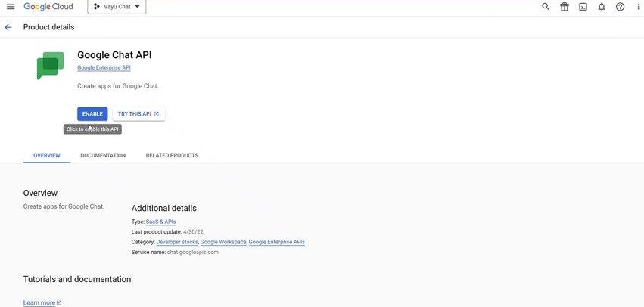
Task: Open the notifications bell
Action: (x=602, y=7)
